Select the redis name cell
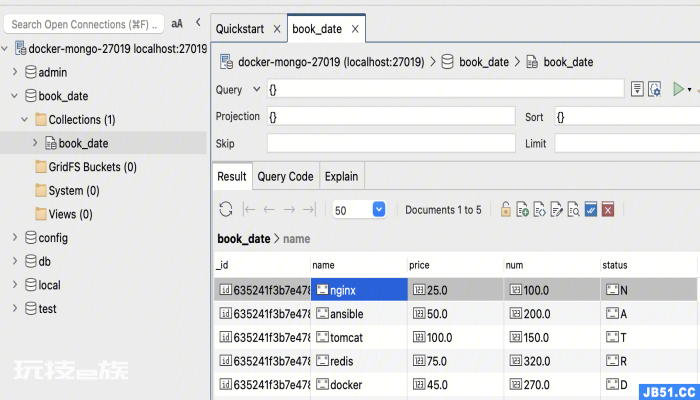This screenshot has height=400, width=700. click(x=359, y=361)
